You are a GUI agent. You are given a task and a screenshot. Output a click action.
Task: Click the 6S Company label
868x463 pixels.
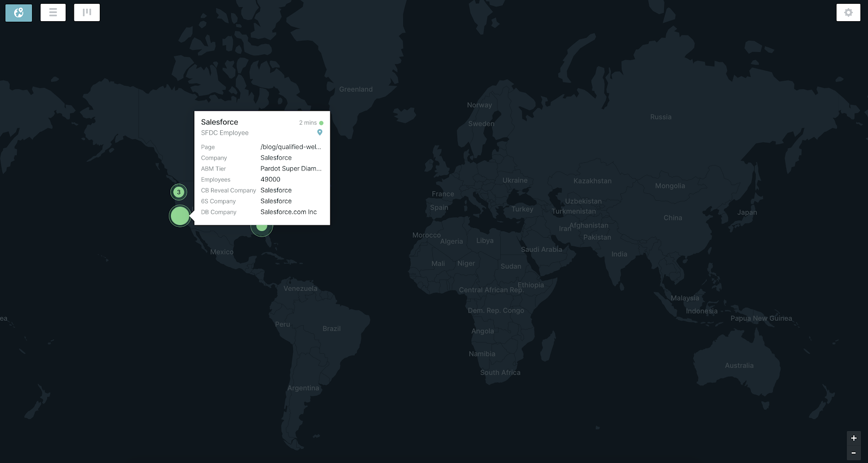(x=218, y=201)
